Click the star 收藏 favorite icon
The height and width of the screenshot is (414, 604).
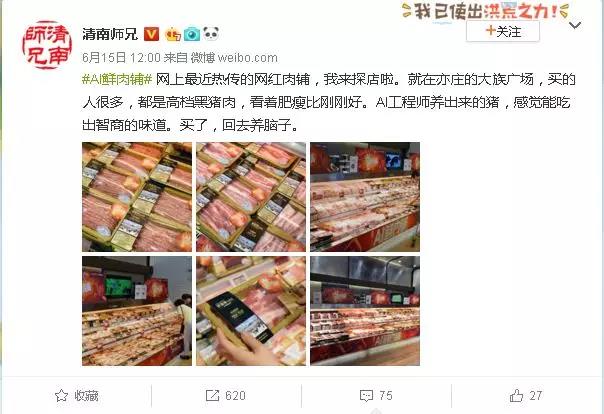pos(61,396)
